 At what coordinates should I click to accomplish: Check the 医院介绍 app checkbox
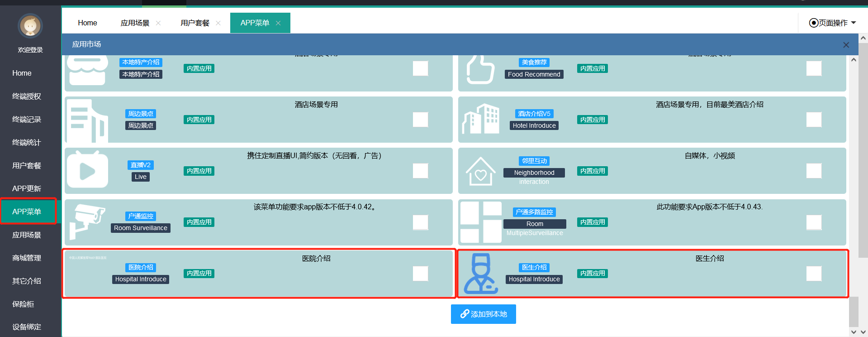[420, 274]
